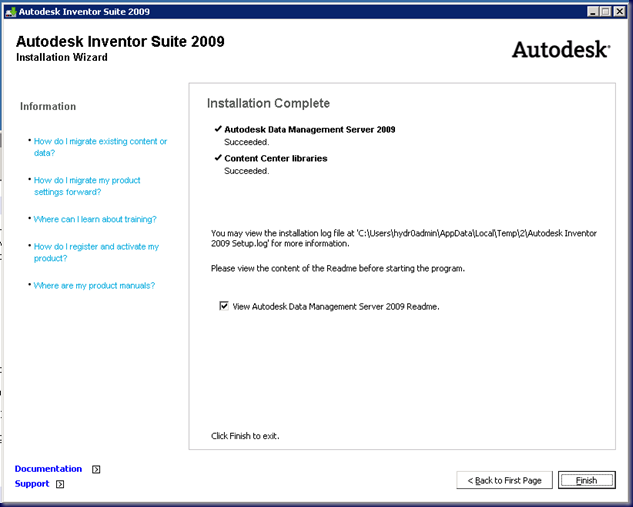Open 'How do I migrate existing content or data?'

pos(100,147)
